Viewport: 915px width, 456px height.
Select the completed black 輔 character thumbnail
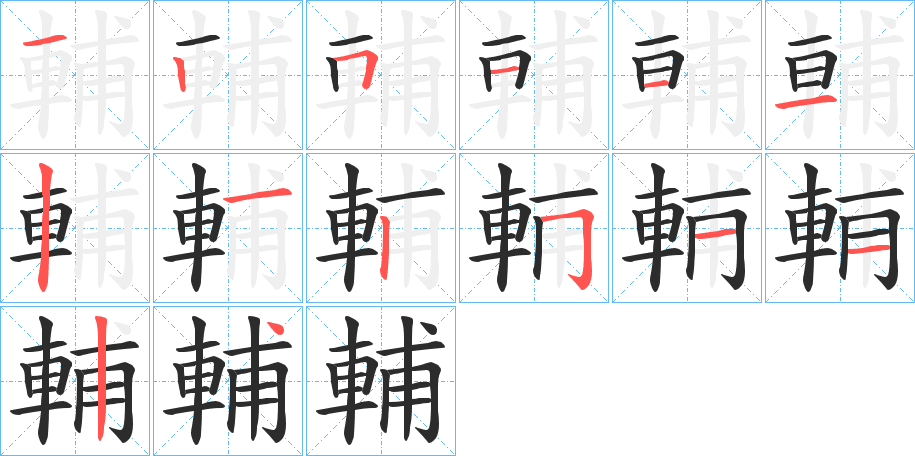(381, 381)
